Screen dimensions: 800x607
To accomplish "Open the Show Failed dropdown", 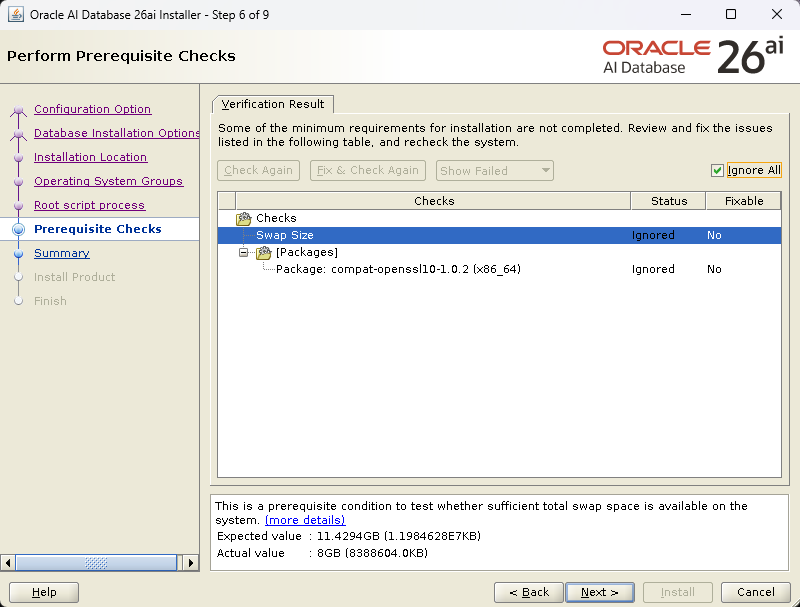I will coord(494,170).
